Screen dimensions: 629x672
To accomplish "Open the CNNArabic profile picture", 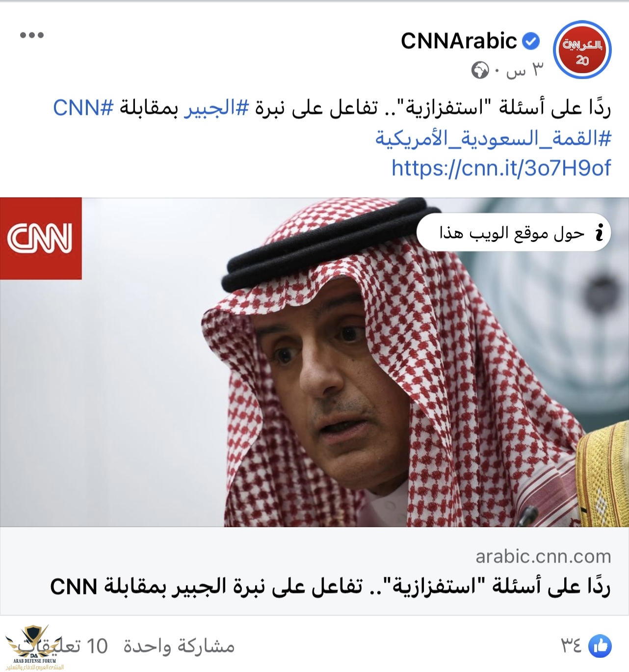I will coord(582,50).
